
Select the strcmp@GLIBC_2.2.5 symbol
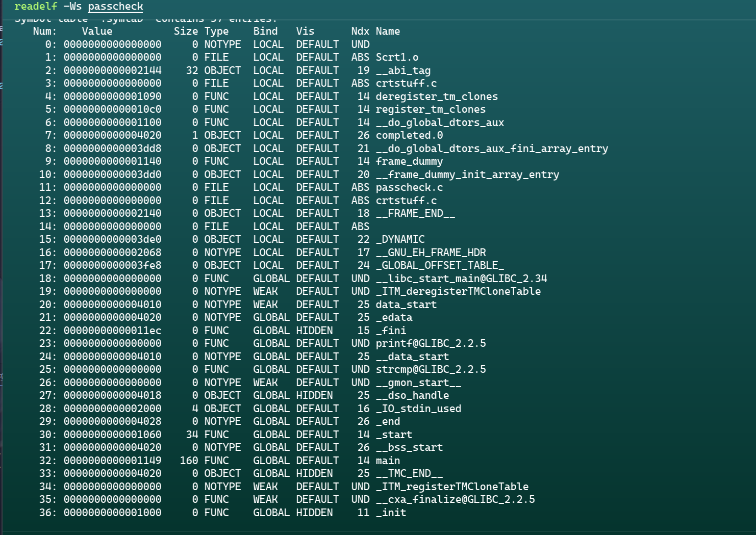[x=431, y=370]
